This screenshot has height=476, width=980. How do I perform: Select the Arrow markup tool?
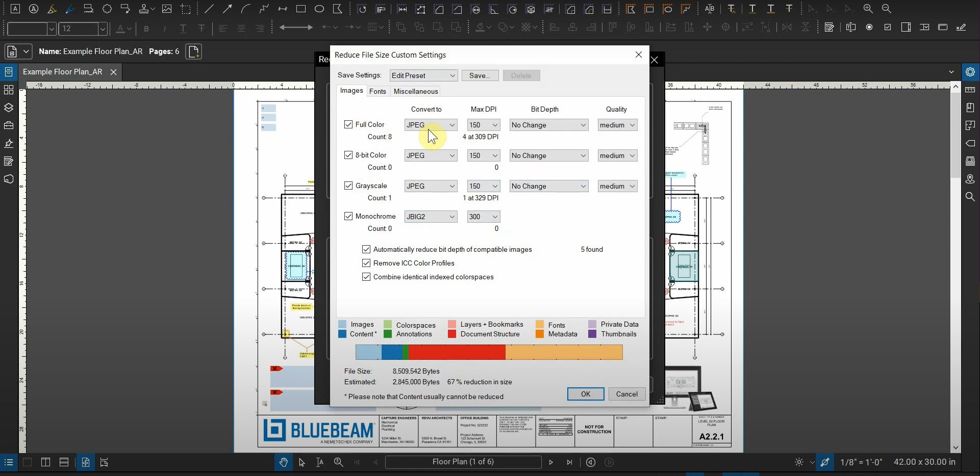click(228, 9)
